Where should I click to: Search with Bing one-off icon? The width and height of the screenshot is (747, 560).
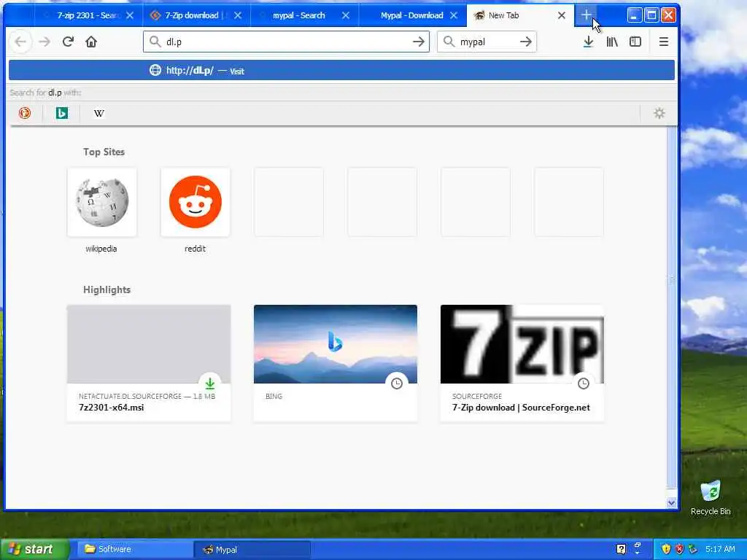[x=62, y=113]
